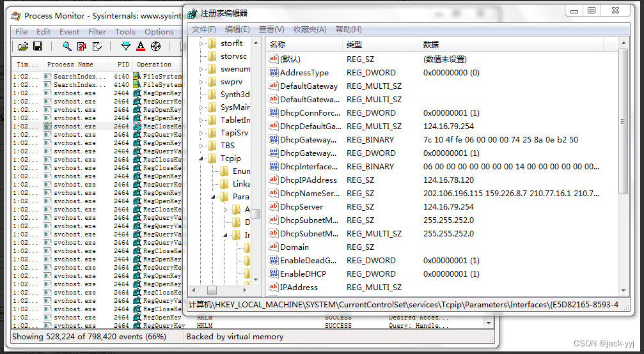Click the "Backed by virtual memory" status text
Image resolution: width=644 pixels, height=354 pixels.
coord(235,337)
